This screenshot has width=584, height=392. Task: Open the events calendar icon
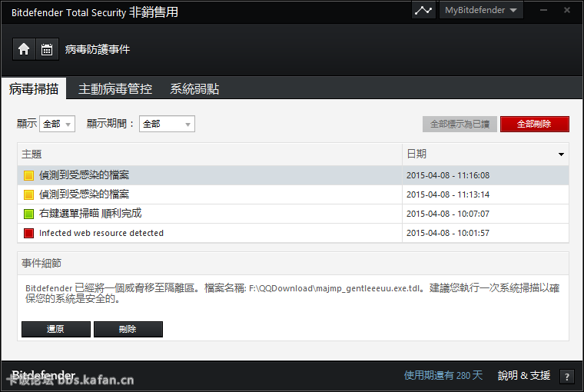47,49
